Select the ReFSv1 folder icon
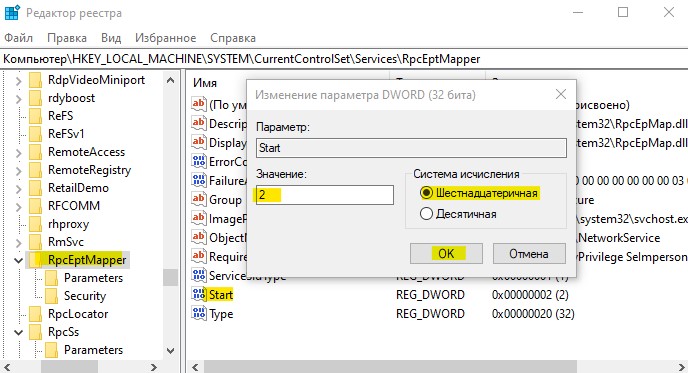 tap(36, 134)
